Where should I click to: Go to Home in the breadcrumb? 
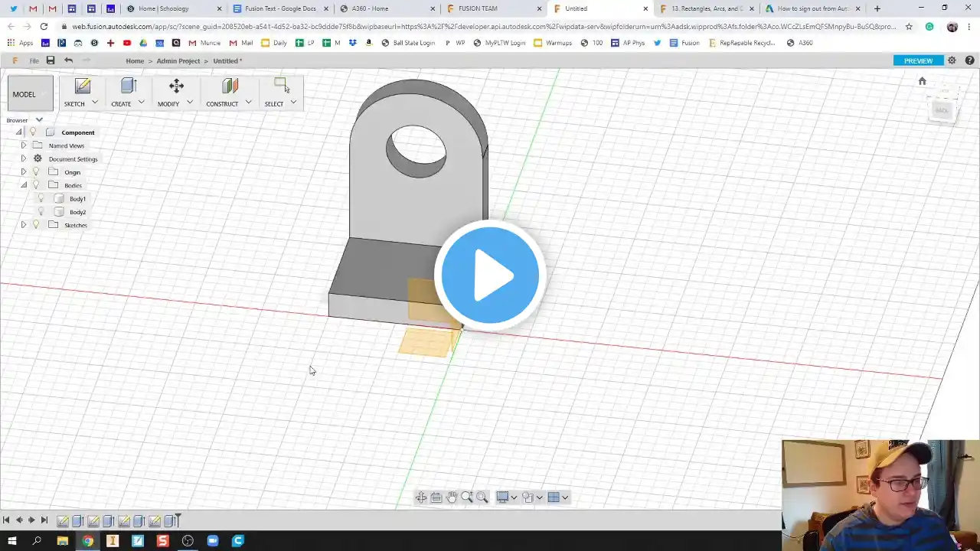pos(135,60)
